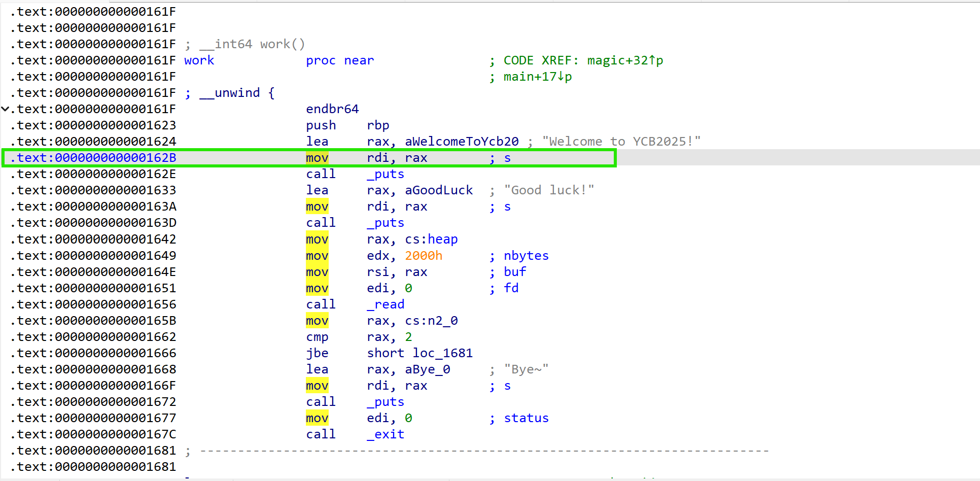Select the cs:n2_0 variable operand
The width and height of the screenshot is (980, 481).
click(x=431, y=321)
